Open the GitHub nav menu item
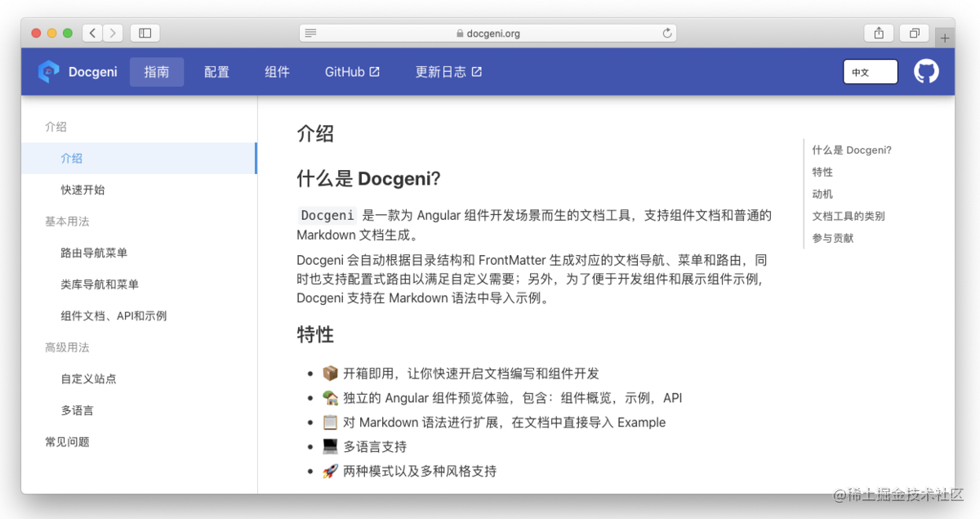The height and width of the screenshot is (519, 980). pos(352,72)
